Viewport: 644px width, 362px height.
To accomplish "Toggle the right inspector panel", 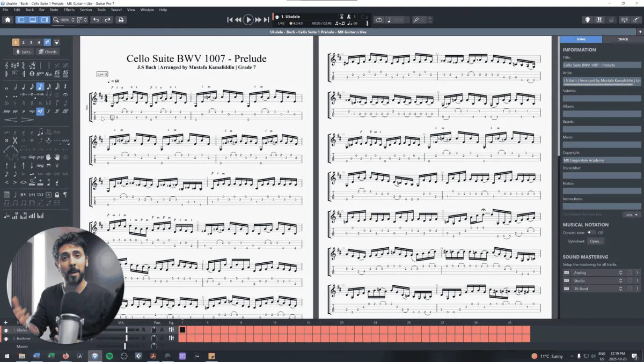I will pyautogui.click(x=45, y=20).
